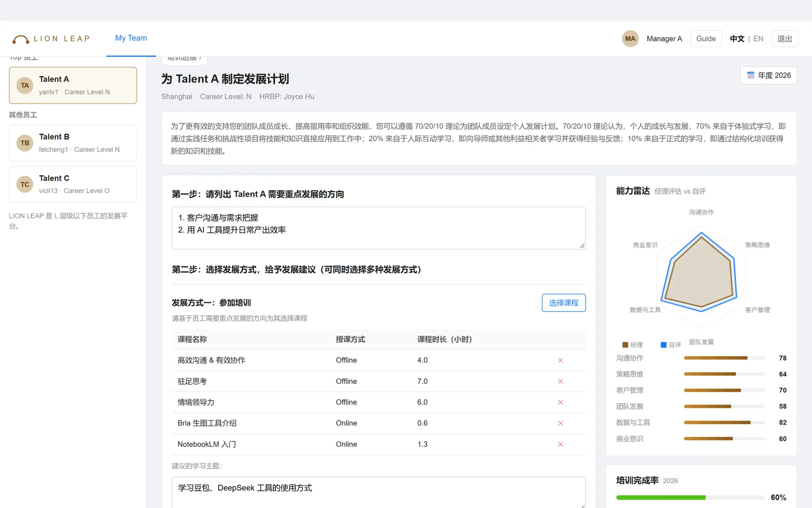
Task: Click the Lion Leap logo icon
Action: tap(21, 39)
